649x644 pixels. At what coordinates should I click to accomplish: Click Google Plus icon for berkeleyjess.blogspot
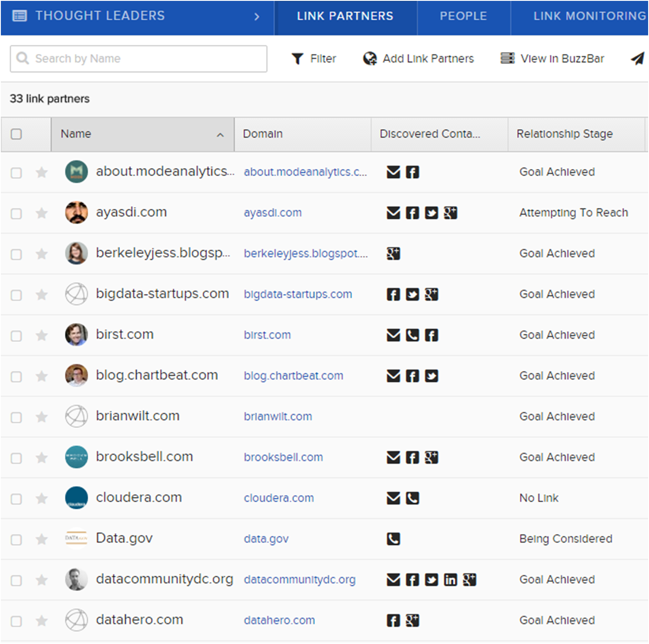click(393, 254)
